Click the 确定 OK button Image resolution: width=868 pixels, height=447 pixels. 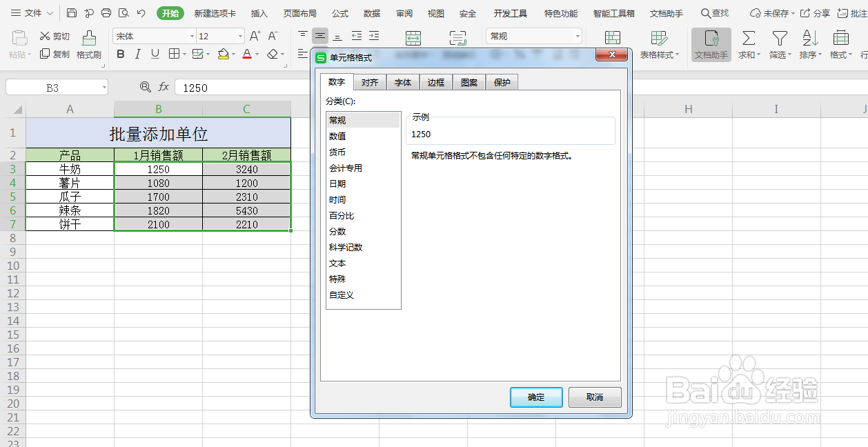536,397
